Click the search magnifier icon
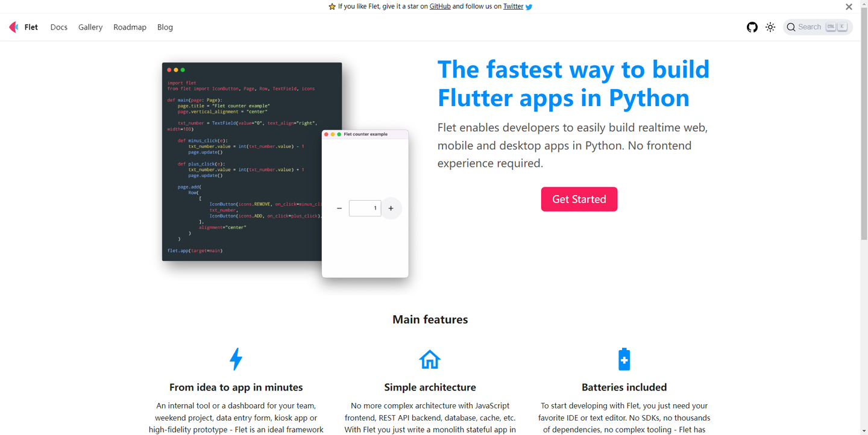The width and height of the screenshot is (868, 435). [791, 27]
